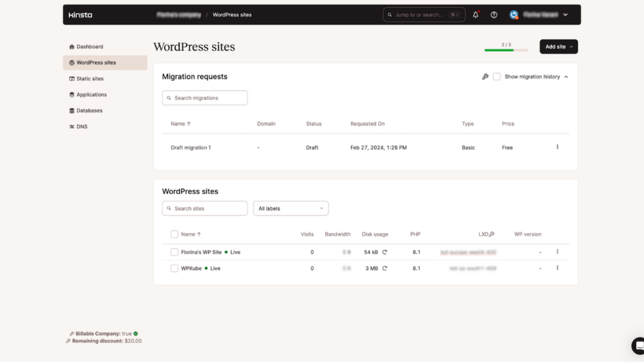Open the WPKube site link
This screenshot has height=362, width=644.
pyautogui.click(x=191, y=268)
